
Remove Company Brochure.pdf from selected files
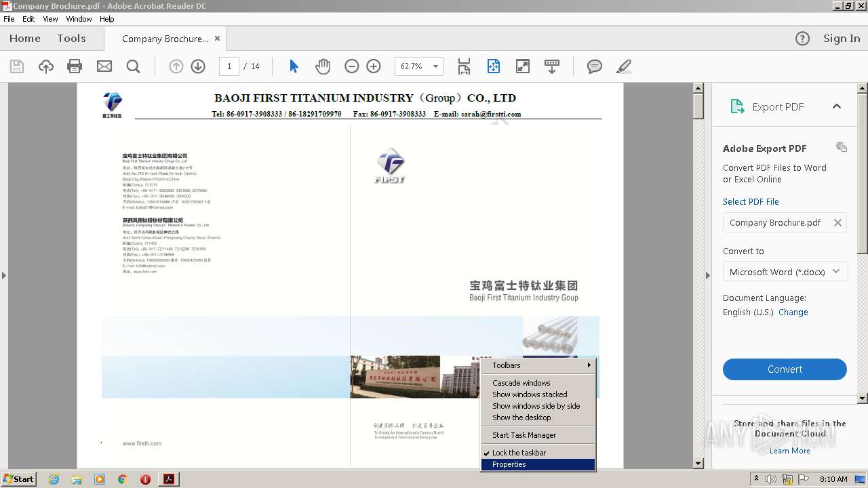[837, 222]
